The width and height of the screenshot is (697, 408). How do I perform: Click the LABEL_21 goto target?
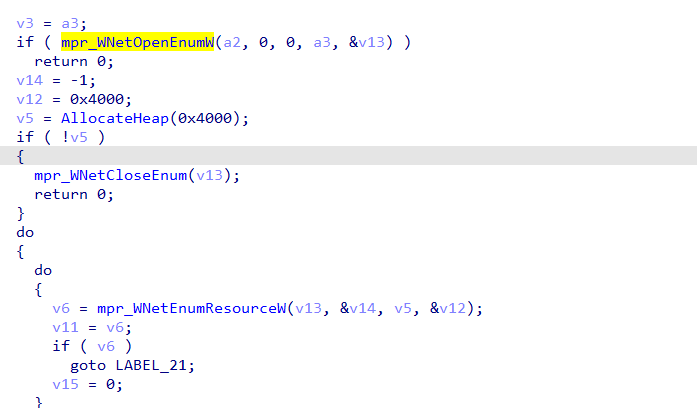[x=151, y=365]
